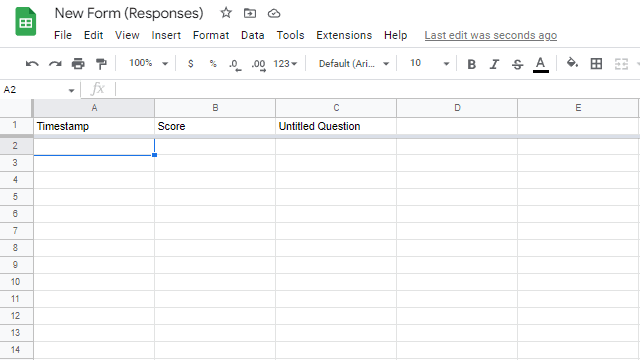640x360 pixels.
Task: Open the Help menu
Action: click(396, 35)
